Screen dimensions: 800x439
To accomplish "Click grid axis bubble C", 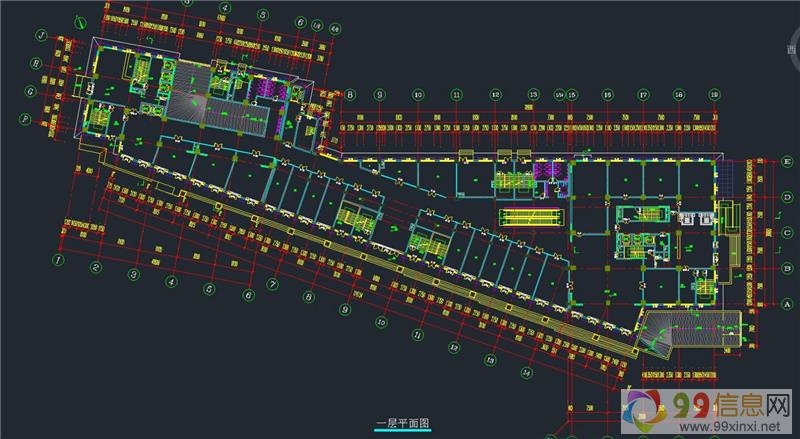I will [788, 231].
